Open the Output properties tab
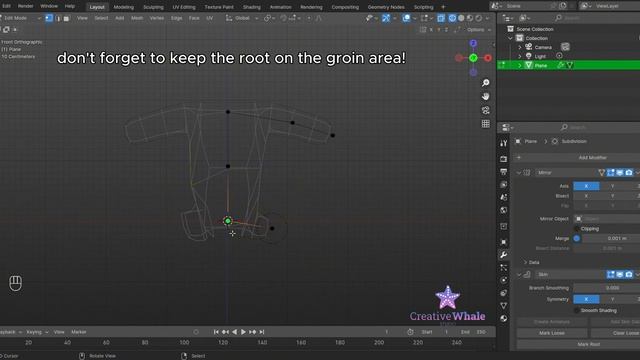 coord(504,171)
